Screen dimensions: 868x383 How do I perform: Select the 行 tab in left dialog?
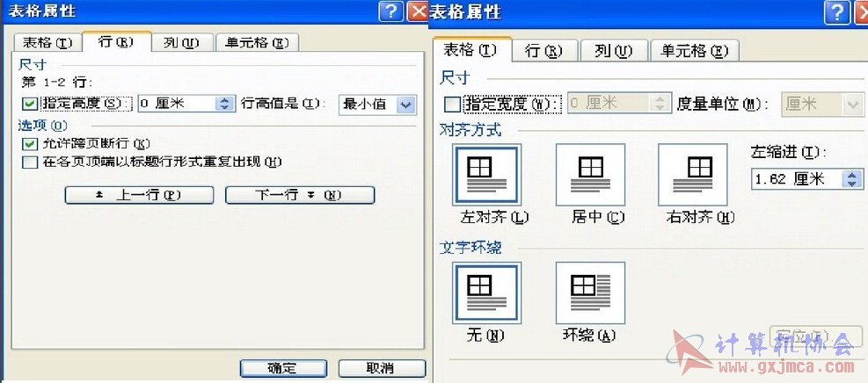pos(116,42)
